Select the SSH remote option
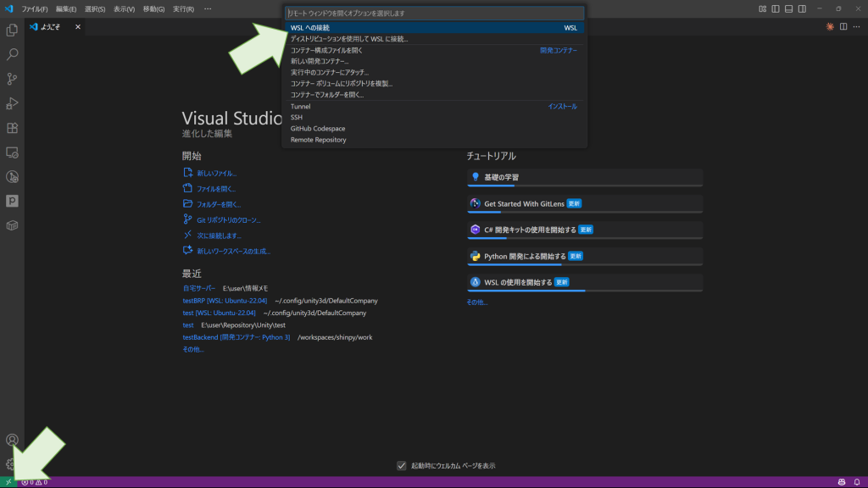 435,117
